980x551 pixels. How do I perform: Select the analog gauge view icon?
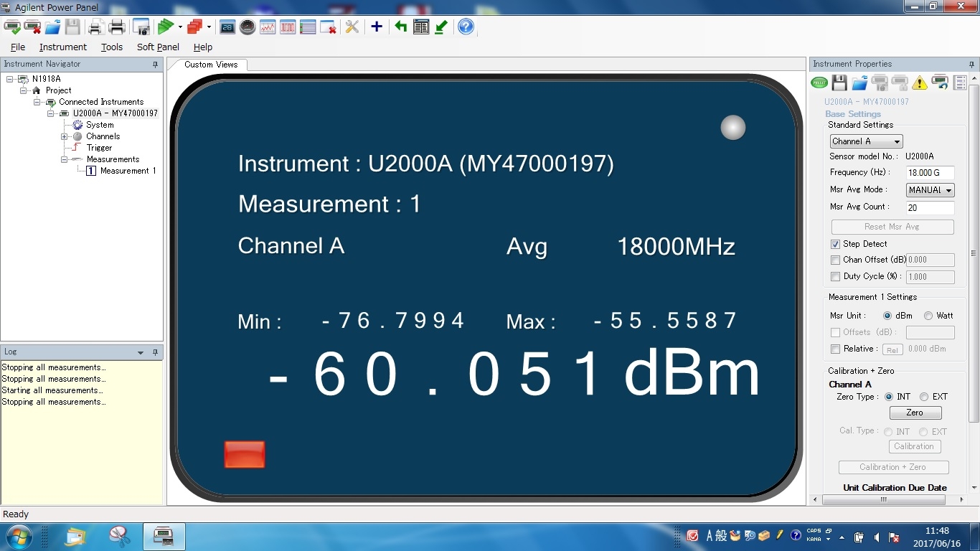[248, 27]
